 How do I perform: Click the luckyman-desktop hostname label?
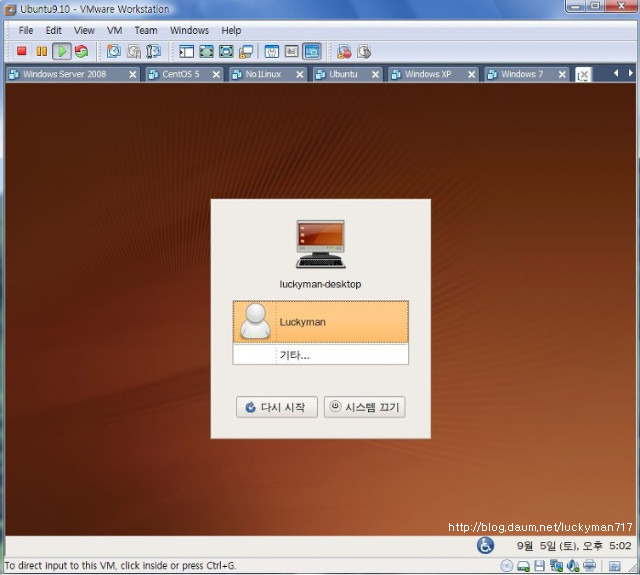320,284
